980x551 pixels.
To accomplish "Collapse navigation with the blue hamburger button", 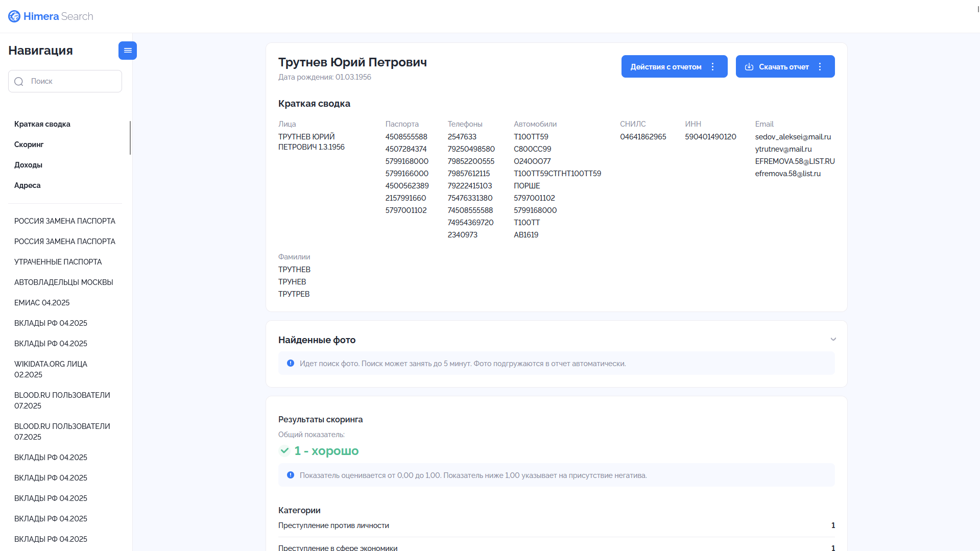I will (128, 51).
